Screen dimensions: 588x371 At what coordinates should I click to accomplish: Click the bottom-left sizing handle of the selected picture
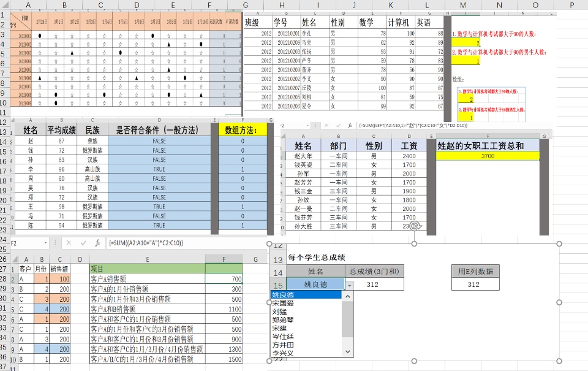pyautogui.click(x=269, y=361)
